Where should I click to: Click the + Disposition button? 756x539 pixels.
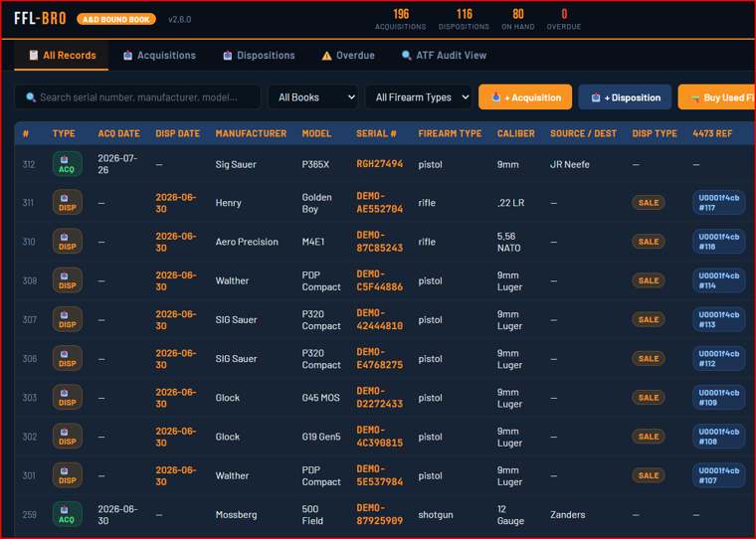click(x=625, y=97)
